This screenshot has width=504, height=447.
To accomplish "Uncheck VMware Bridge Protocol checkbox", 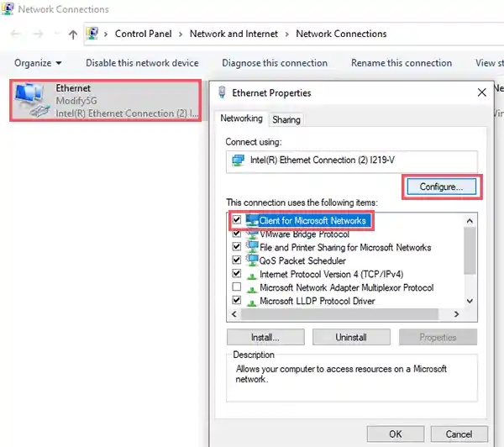I will (x=237, y=233).
